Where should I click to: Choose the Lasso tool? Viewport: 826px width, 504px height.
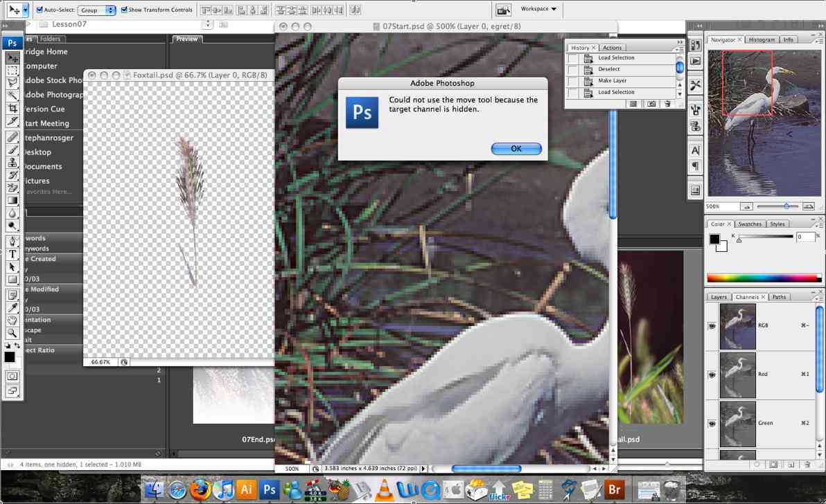point(12,83)
